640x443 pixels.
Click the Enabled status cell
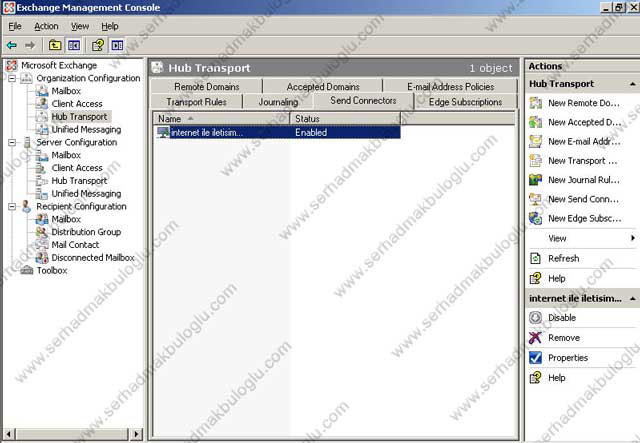click(311, 132)
